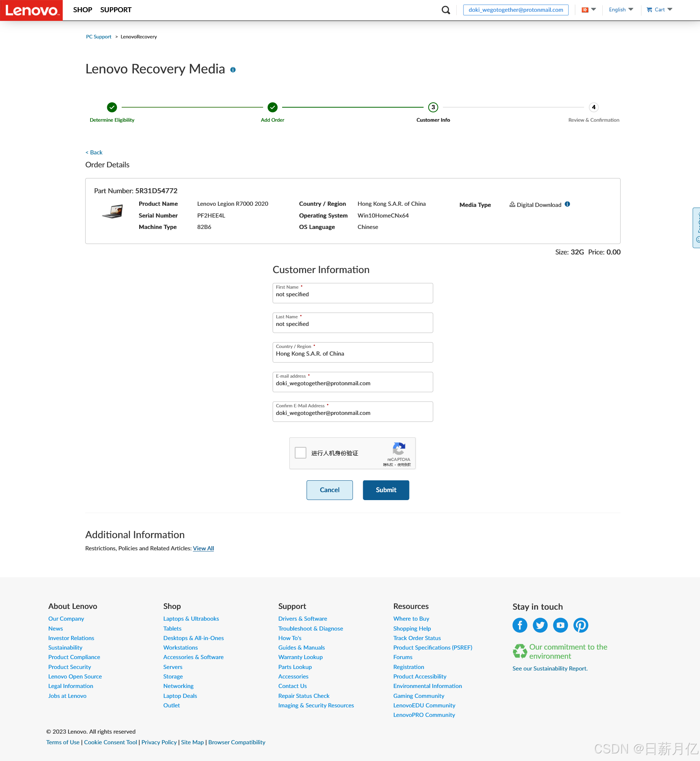
Task: Open the Country / Region field
Action: click(x=352, y=352)
